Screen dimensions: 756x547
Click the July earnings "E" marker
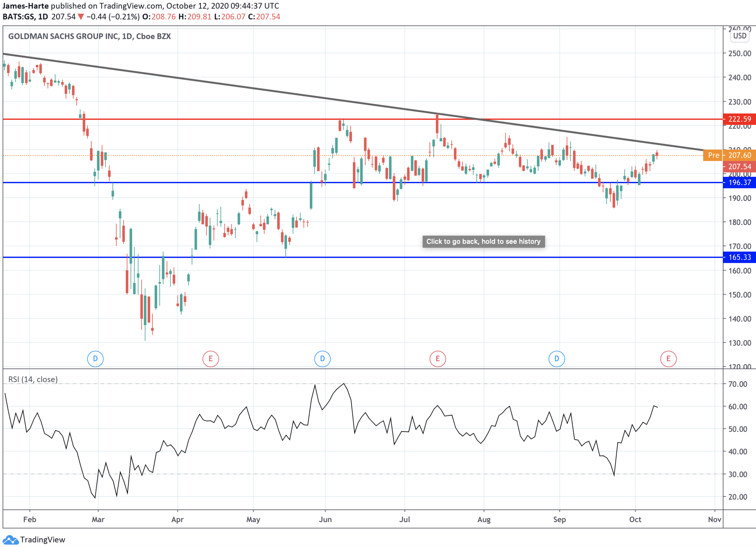[x=438, y=359]
